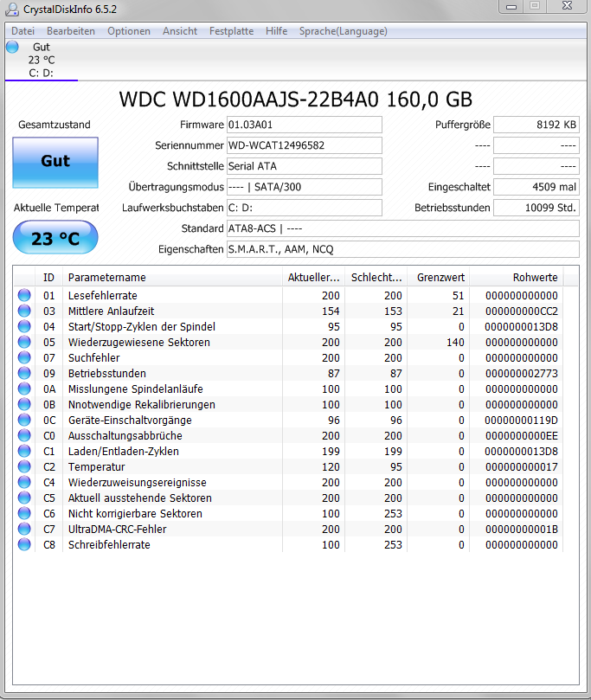
Task: Click the Rohwerte column header
Action: click(x=517, y=277)
